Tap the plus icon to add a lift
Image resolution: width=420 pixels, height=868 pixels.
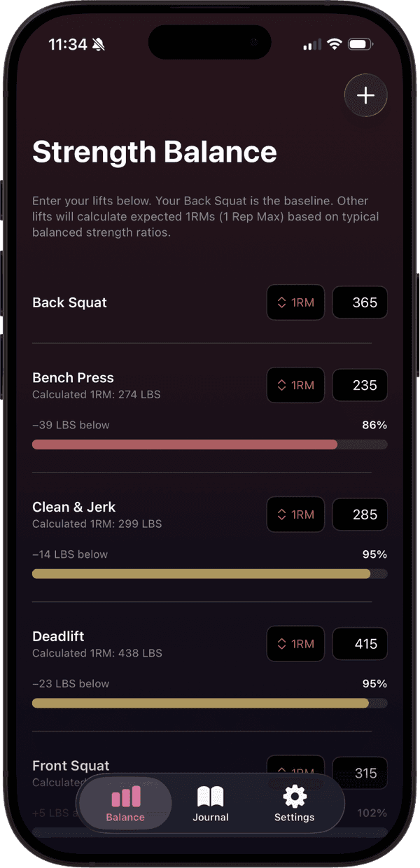tap(366, 95)
